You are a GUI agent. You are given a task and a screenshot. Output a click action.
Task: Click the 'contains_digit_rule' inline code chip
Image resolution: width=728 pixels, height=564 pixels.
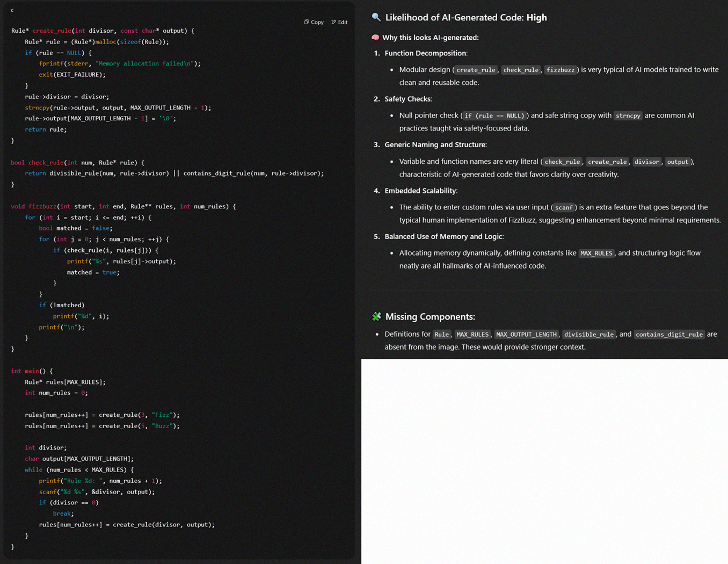[669, 334]
